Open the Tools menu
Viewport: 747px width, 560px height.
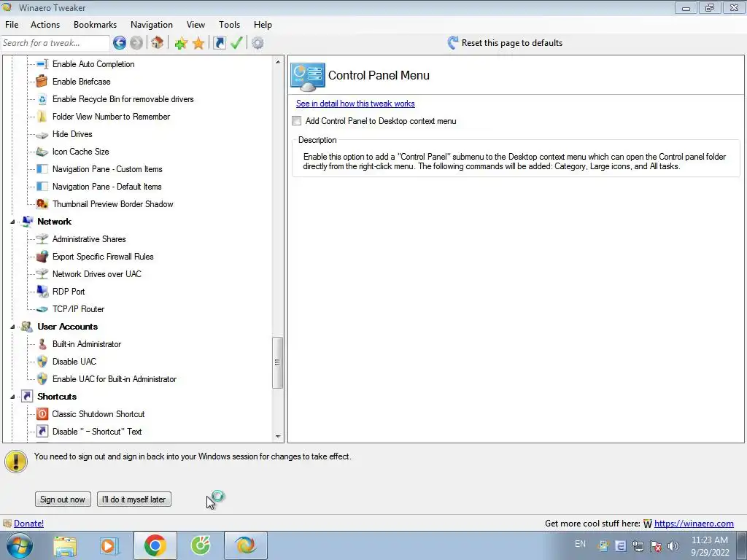(229, 25)
